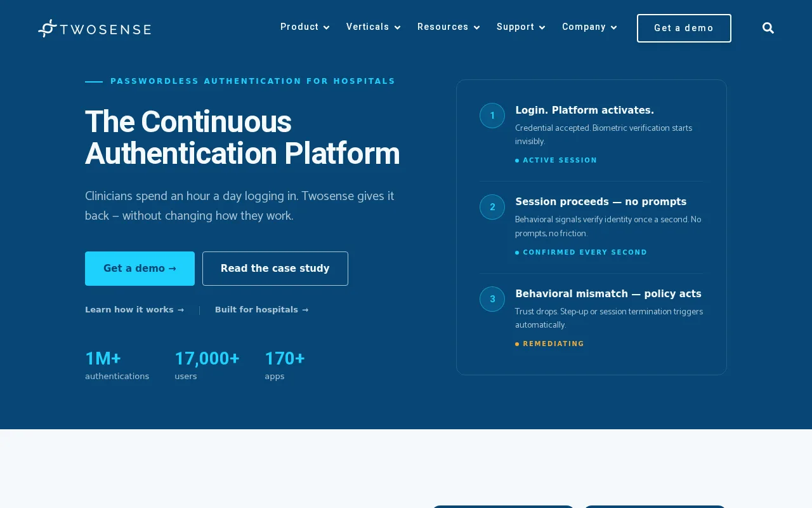Click the step 3 circle badge

[x=492, y=299]
